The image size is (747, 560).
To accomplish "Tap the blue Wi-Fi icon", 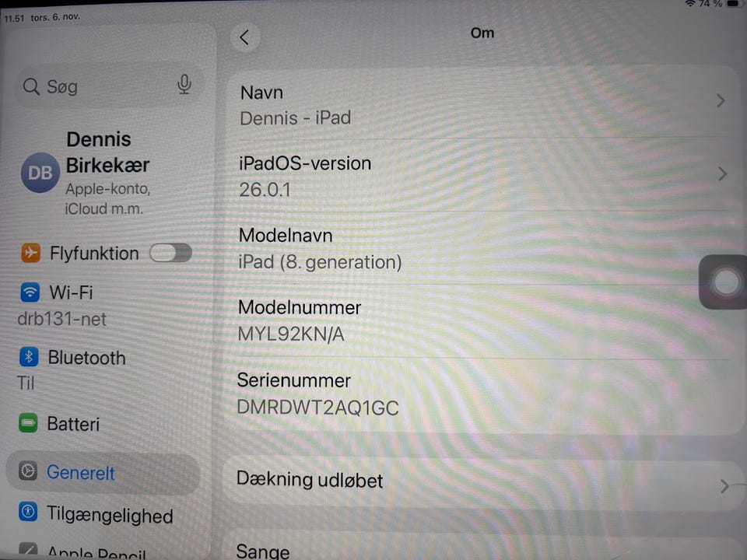I will [x=30, y=292].
